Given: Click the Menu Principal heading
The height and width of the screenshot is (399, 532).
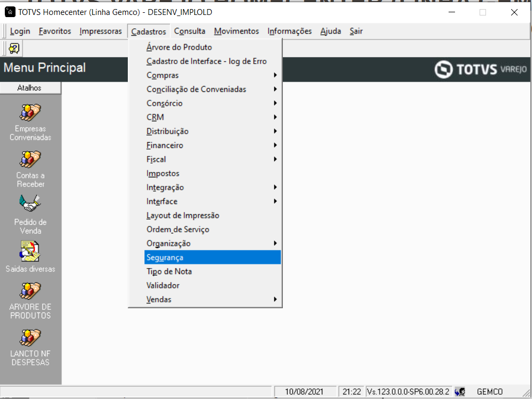Looking at the screenshot, I should click(45, 67).
